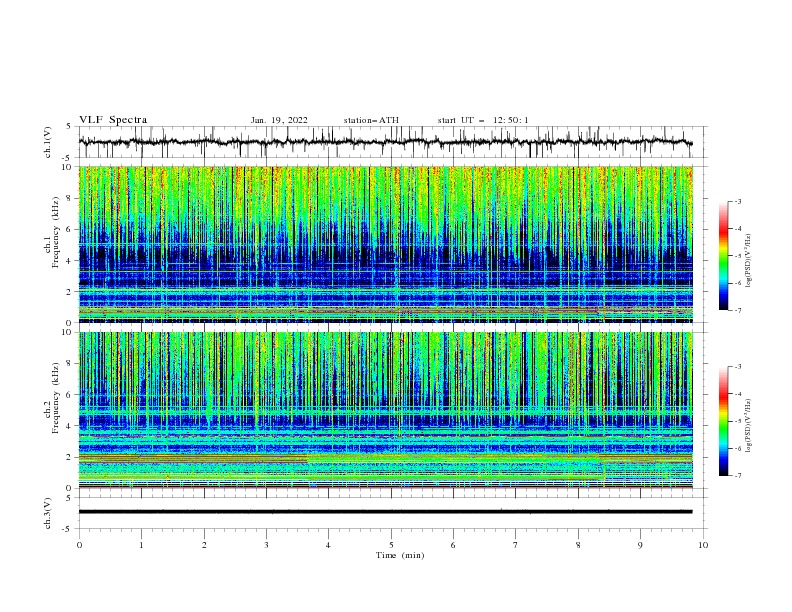Screen dimensions: 792x612
Task: Click the "Time (min)" axis title
Action: [400, 555]
